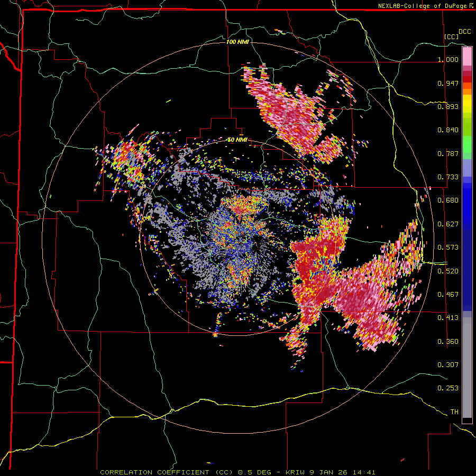
Task: Select the 0.947 scale value
Action: pos(448,83)
